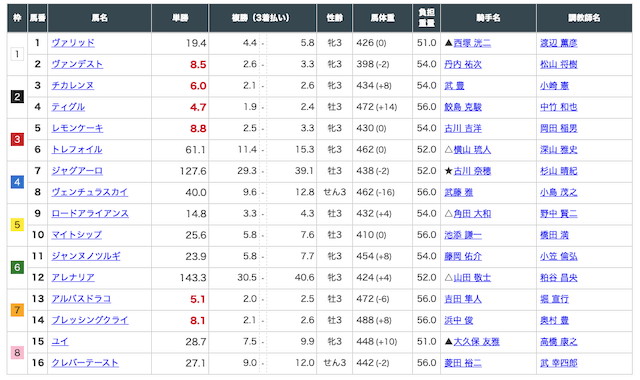The width and height of the screenshot is (640, 380).
Task: Click the orange frame 7 badge
Action: (x=17, y=310)
